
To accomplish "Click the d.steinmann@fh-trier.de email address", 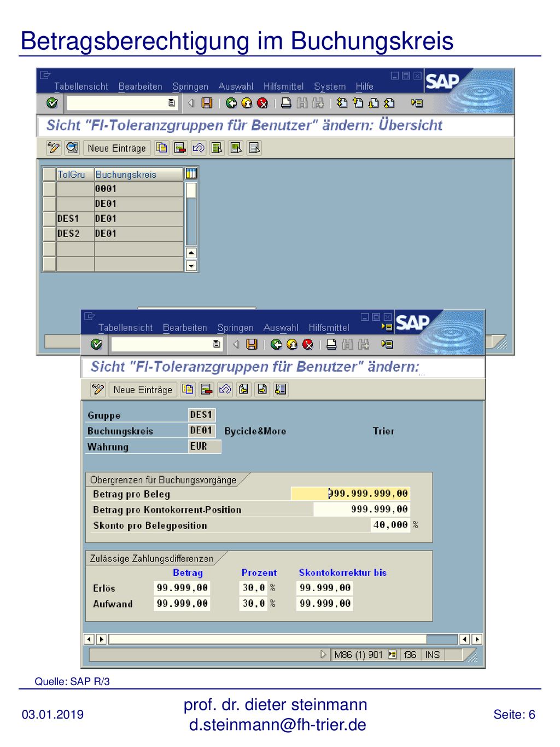I will (x=278, y=725).
